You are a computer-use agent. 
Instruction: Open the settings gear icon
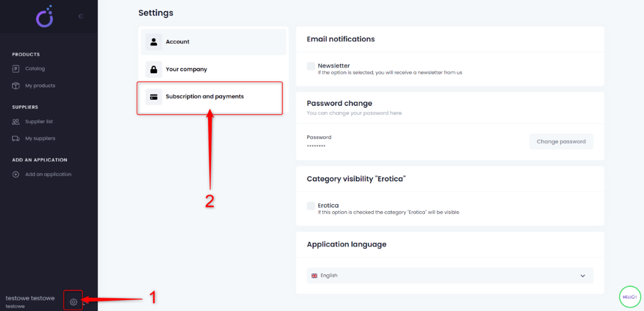tap(73, 302)
